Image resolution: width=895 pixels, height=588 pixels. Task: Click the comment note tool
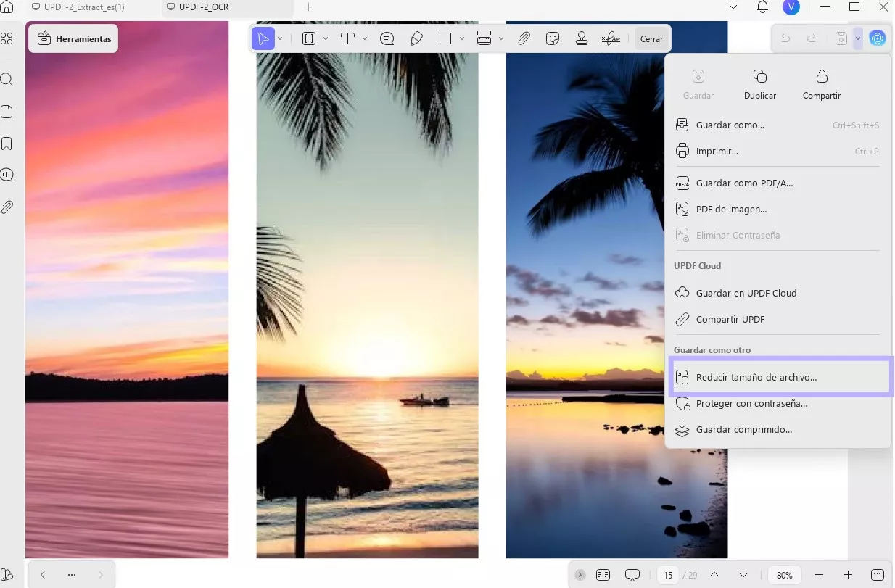tap(387, 39)
